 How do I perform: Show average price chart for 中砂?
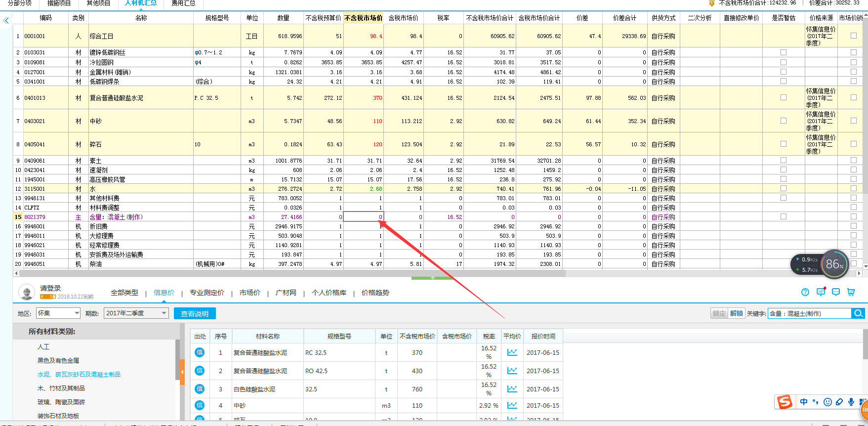point(512,405)
